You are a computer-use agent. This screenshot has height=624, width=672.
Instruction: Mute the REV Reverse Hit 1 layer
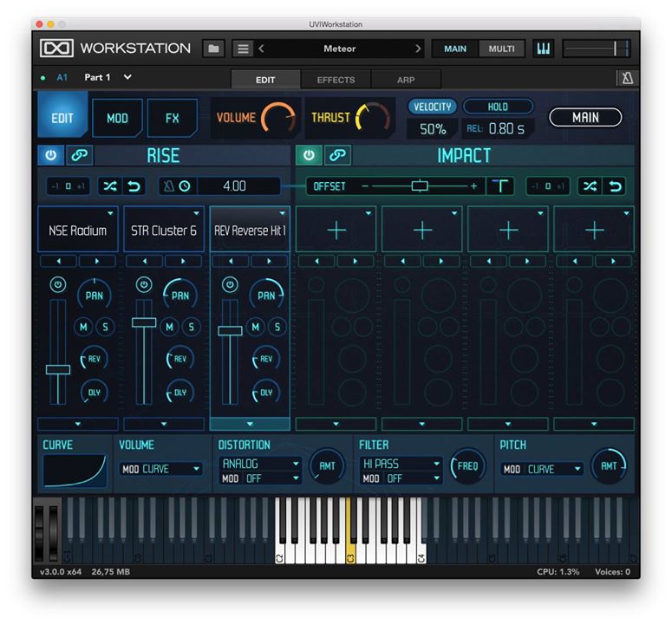click(256, 328)
